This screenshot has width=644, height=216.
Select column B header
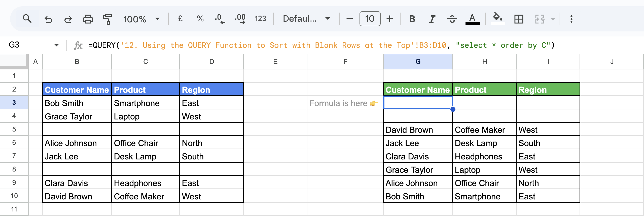pyautogui.click(x=77, y=62)
